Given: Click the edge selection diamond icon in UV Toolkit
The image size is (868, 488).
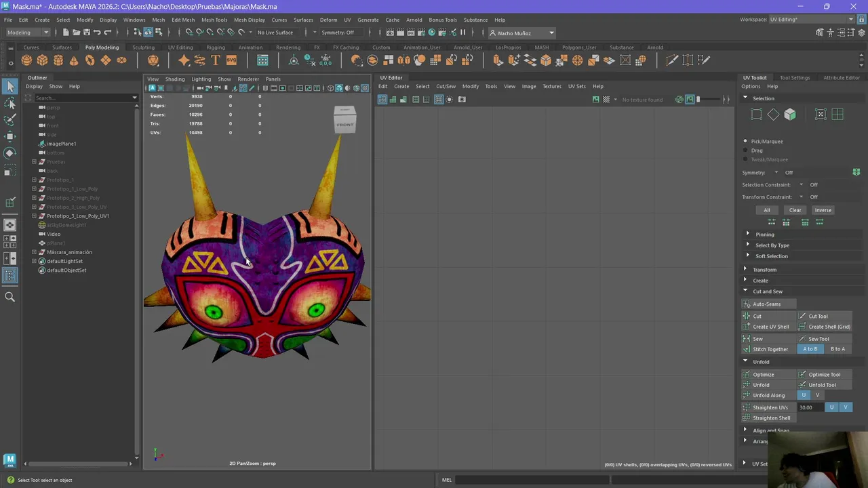Looking at the screenshot, I should [x=773, y=115].
